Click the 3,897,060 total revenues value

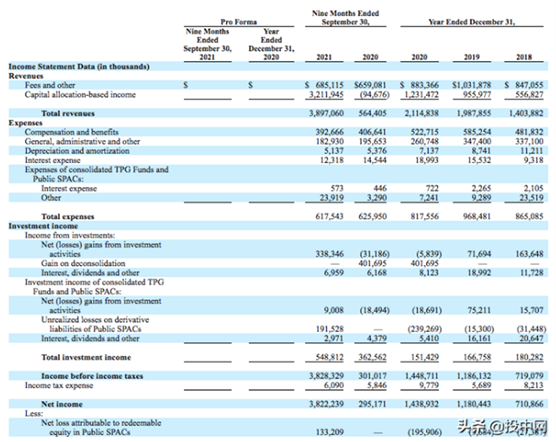point(326,113)
